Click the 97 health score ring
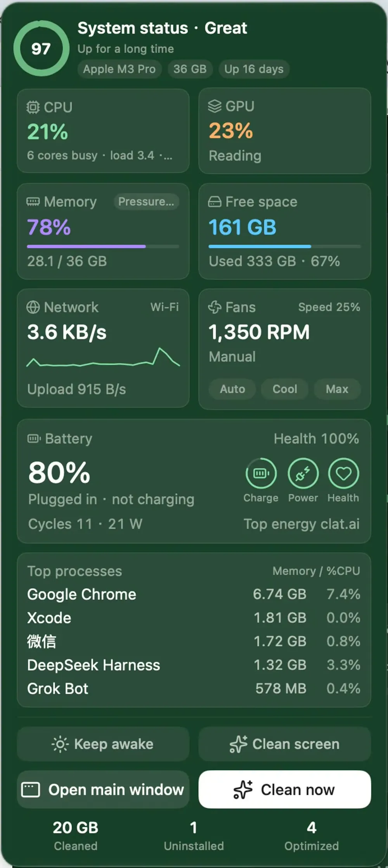 click(x=41, y=49)
